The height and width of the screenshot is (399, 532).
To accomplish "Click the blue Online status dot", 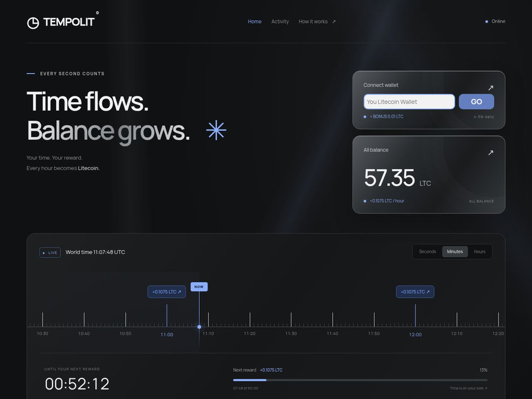I will coord(486,21).
